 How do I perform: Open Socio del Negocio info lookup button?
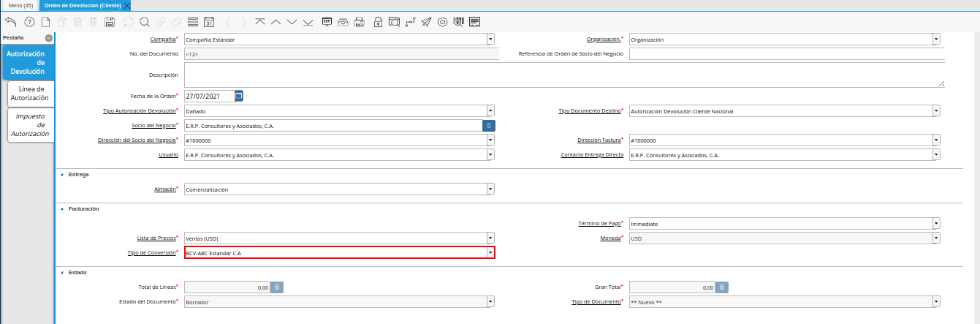point(489,126)
